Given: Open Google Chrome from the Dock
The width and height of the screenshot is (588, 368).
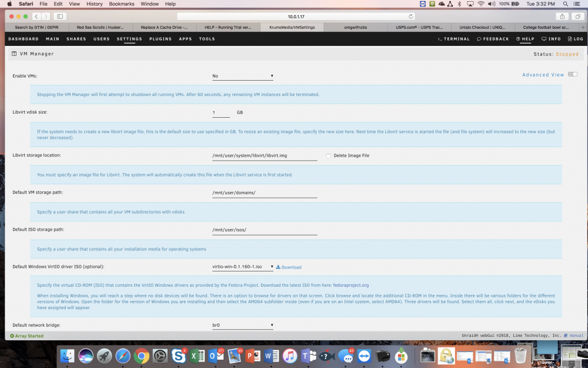Looking at the screenshot, I should (141, 356).
